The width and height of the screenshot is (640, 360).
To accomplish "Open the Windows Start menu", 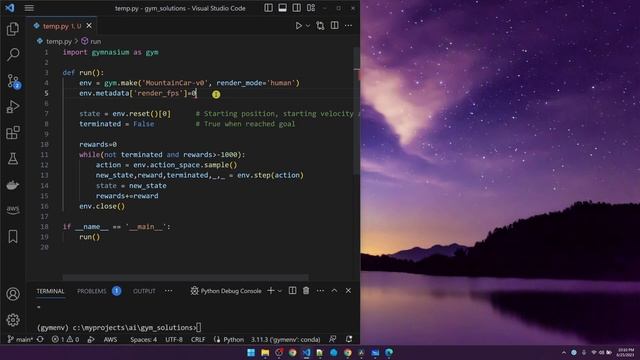I will 251,352.
